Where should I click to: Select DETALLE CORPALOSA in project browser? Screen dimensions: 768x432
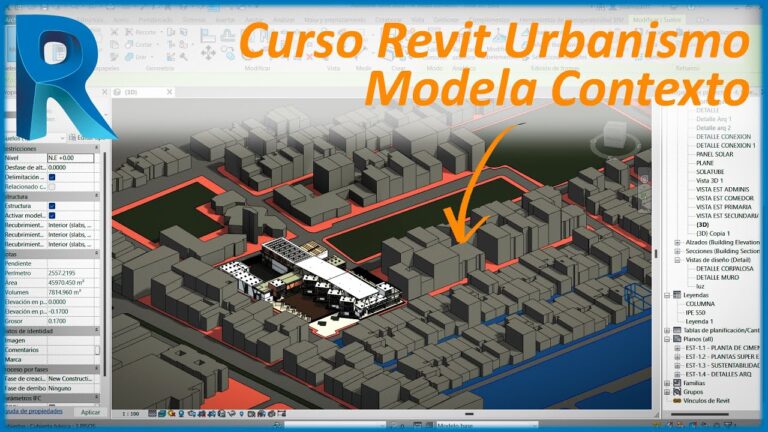coord(725,269)
